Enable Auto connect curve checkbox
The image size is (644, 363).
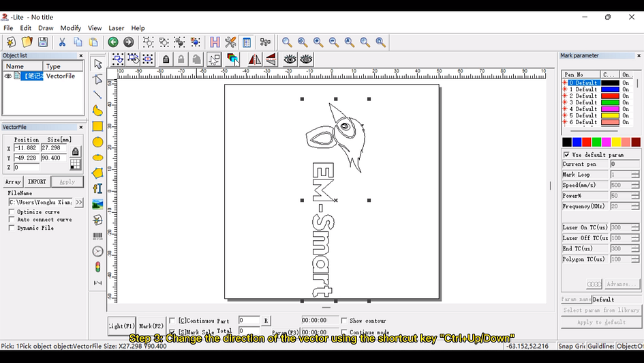tap(12, 220)
